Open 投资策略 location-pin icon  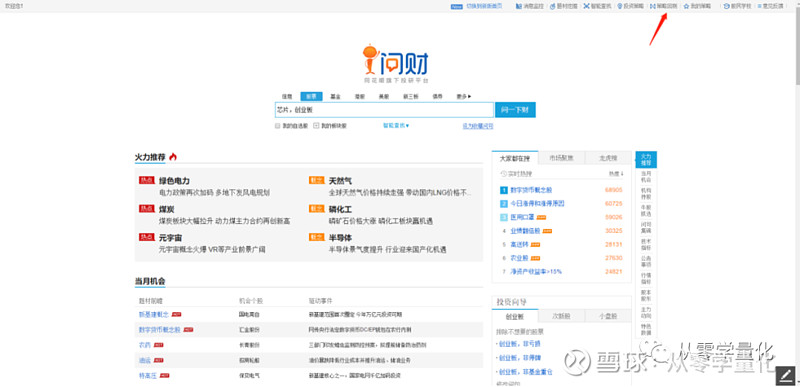619,7
